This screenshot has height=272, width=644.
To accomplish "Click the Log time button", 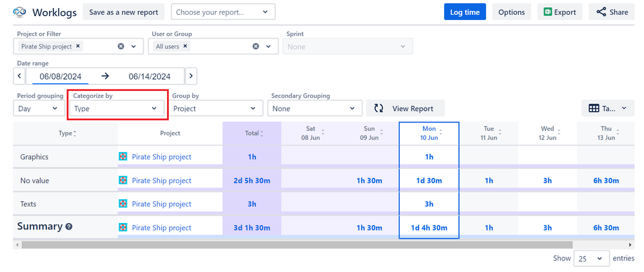I will 464,12.
